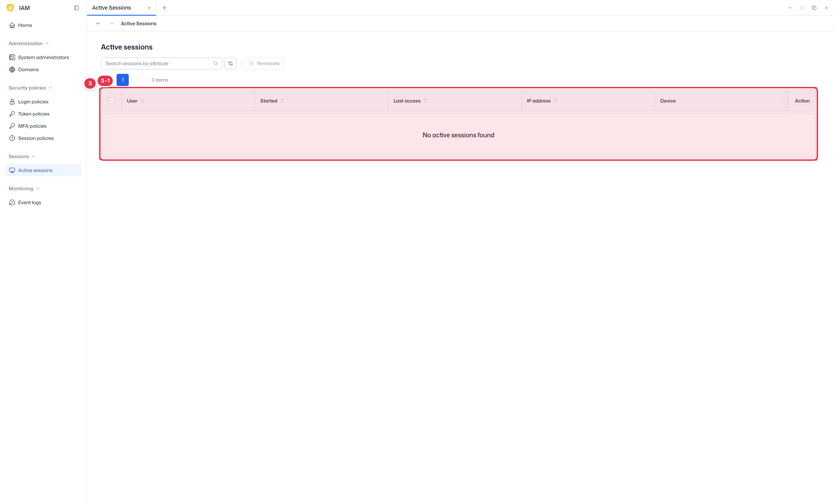
Task: Select Active sessions in sidebar
Action: point(43,170)
